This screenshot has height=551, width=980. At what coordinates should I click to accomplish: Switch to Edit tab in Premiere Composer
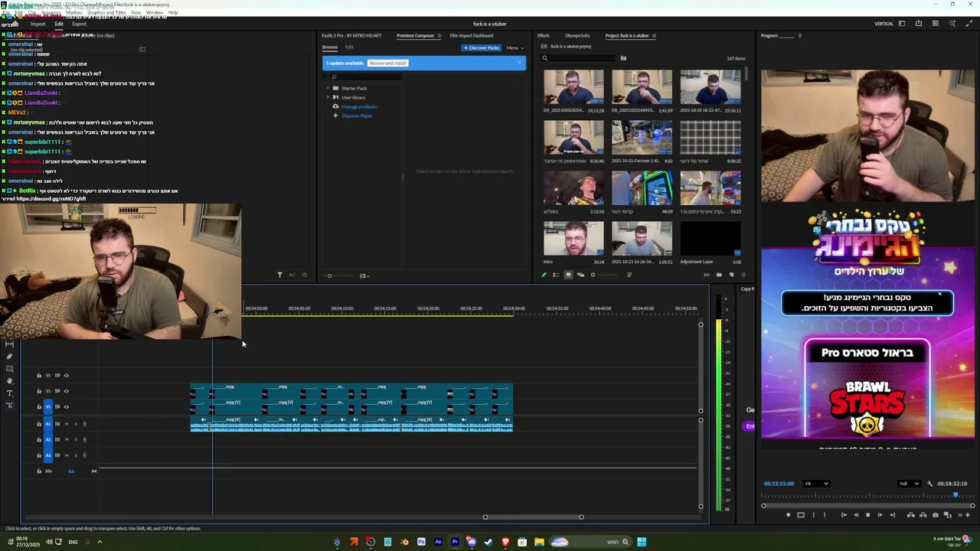tap(349, 47)
